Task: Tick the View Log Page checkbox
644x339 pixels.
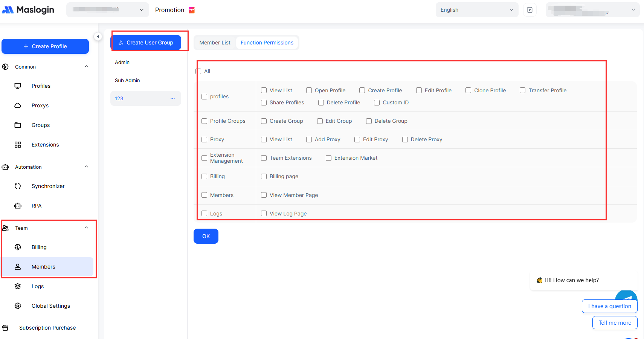Action: [x=264, y=214]
